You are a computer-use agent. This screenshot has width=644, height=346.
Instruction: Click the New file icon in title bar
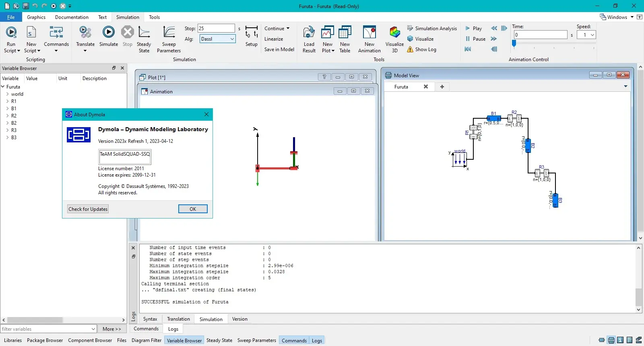tap(7, 6)
